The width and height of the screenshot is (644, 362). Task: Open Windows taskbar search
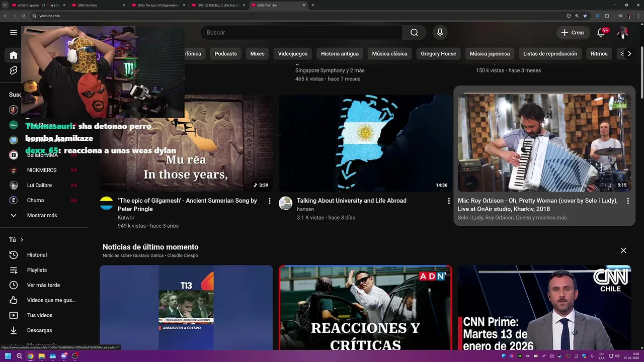pos(19,356)
